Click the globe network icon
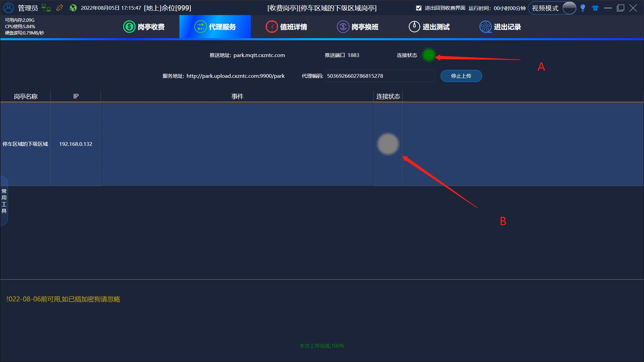 (x=73, y=8)
